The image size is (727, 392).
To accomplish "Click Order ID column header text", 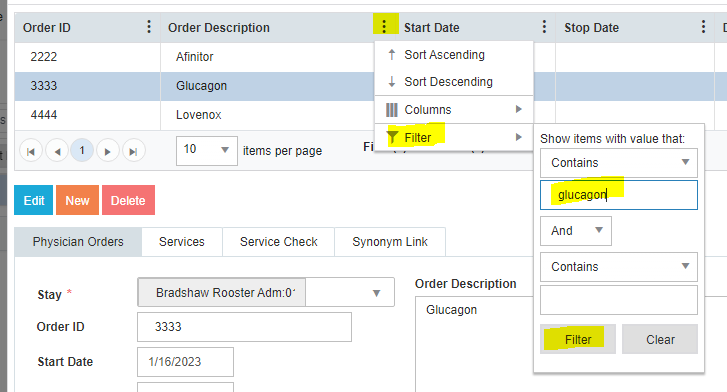I will 47,28.
